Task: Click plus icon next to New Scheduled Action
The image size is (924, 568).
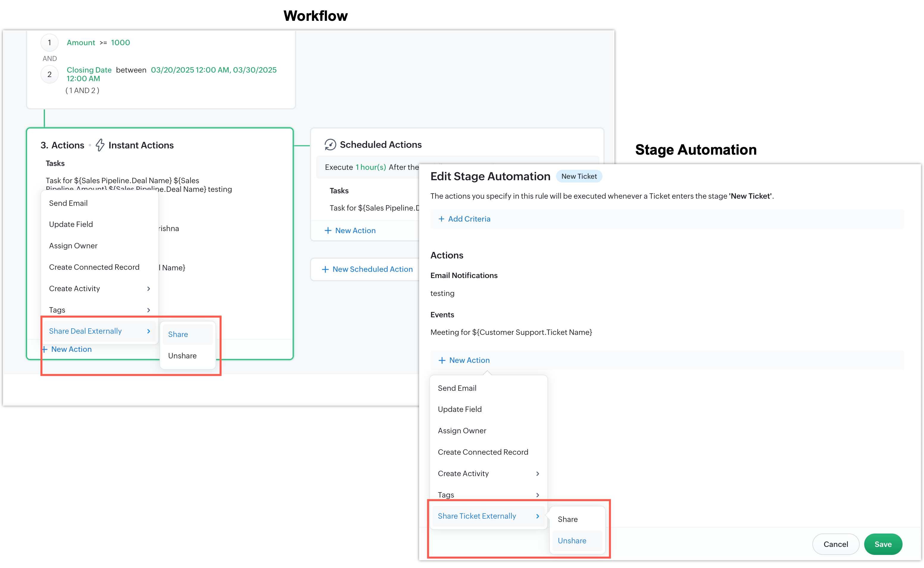Action: point(325,269)
